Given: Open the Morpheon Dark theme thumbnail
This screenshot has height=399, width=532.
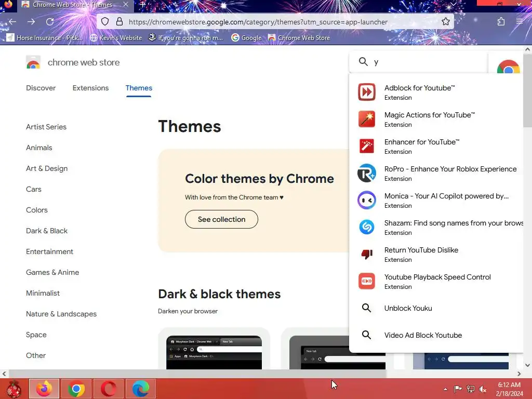Looking at the screenshot, I should 214,352.
